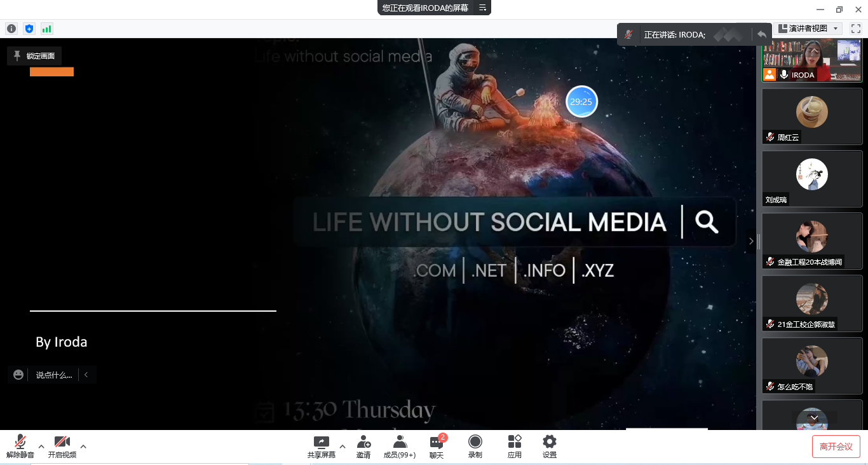
Task: Unmute microphone with 解除静音
Action: coord(20,446)
